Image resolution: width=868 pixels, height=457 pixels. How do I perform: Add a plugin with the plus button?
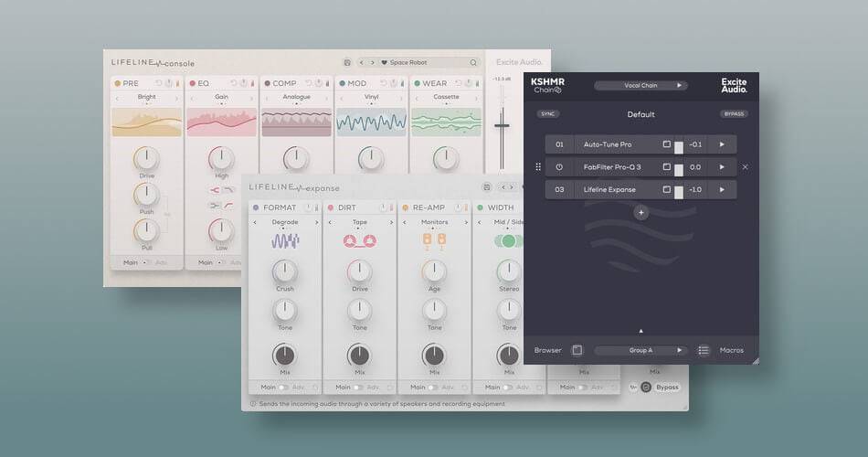tap(641, 212)
